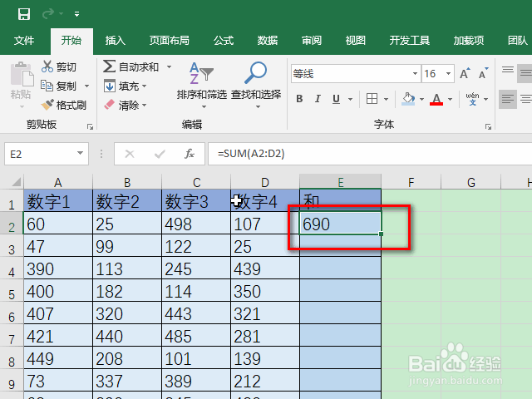
Task: Click the 填充 fill down icon
Action: click(109, 86)
